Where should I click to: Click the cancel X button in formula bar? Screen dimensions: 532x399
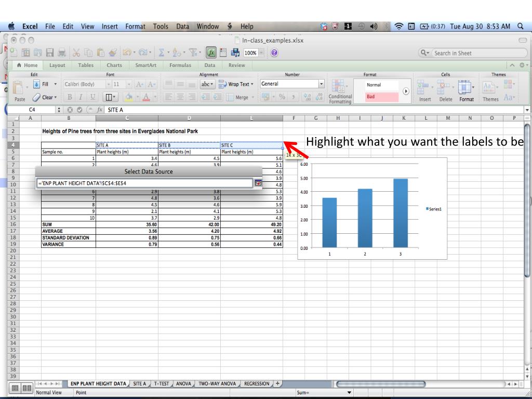pos(70,110)
